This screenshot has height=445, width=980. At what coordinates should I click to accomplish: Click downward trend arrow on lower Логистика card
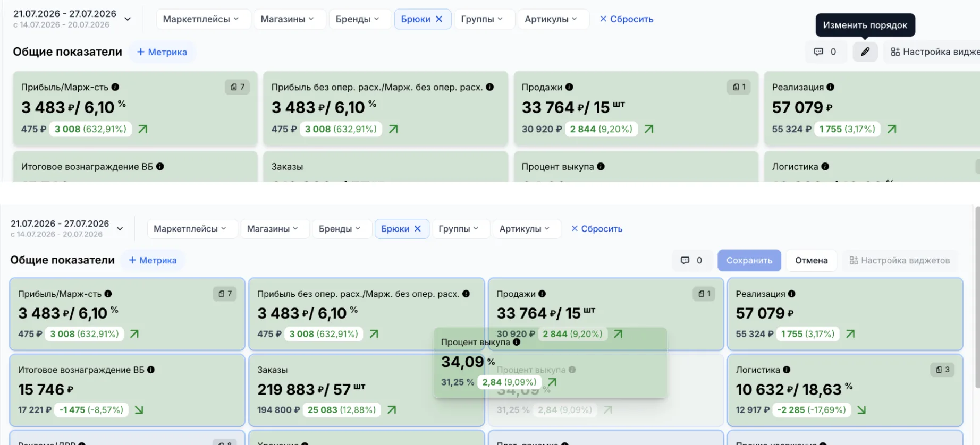coord(861,410)
